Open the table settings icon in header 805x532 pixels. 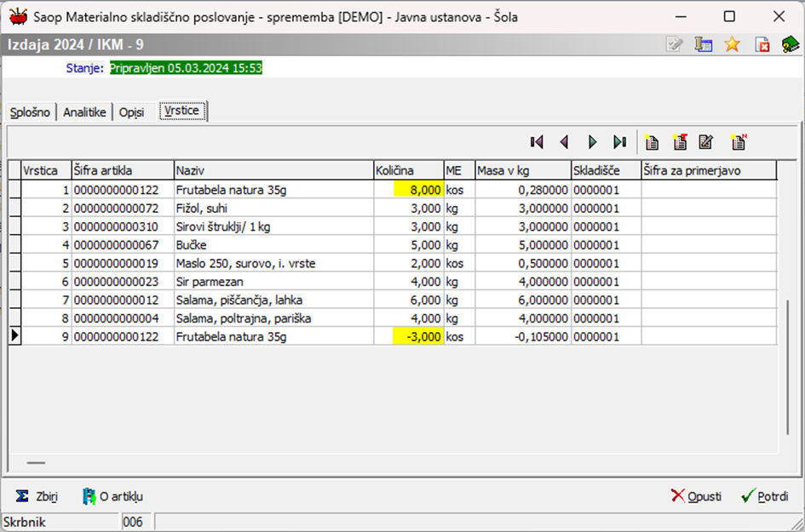point(704,44)
